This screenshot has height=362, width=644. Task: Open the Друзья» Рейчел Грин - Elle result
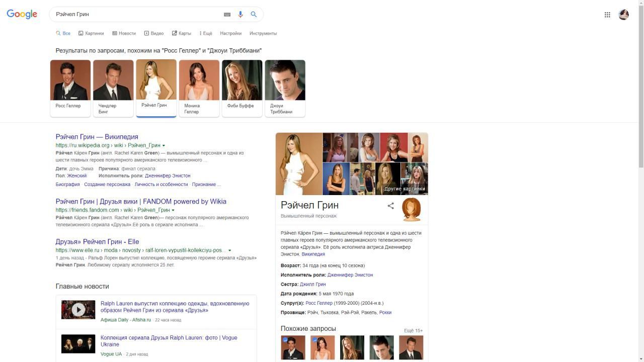point(98,242)
